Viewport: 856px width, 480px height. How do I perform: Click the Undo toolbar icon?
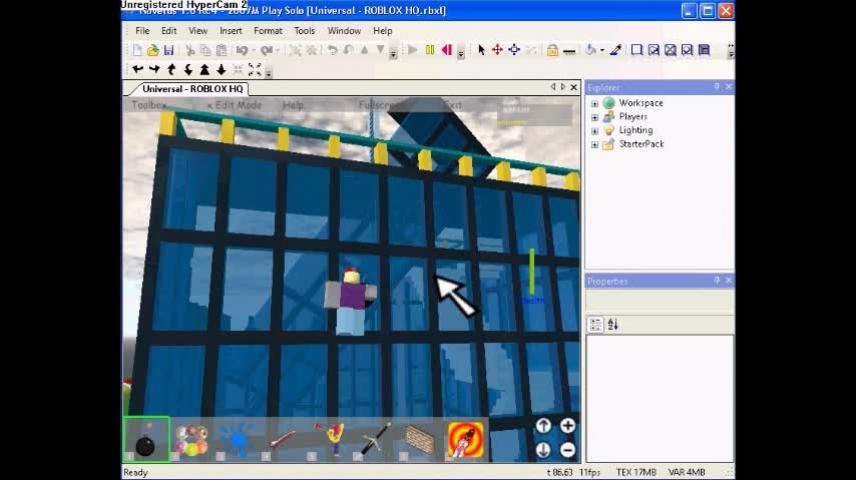tap(241, 50)
